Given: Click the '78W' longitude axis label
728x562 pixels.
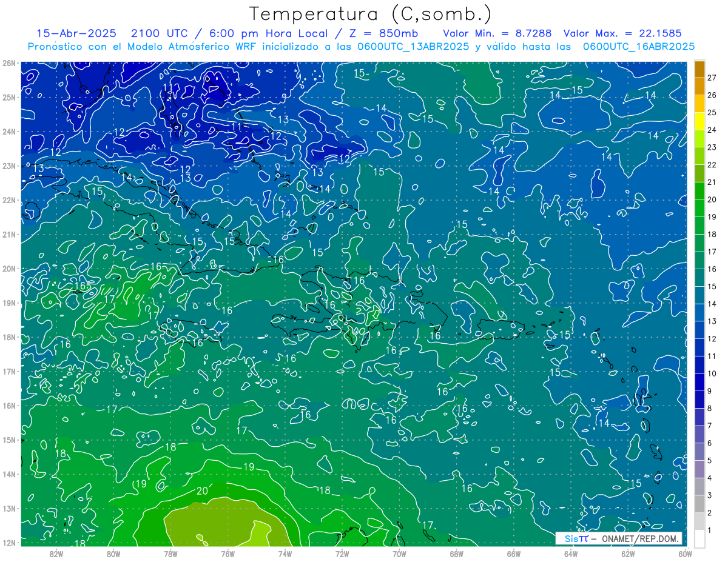Looking at the screenshot, I should pyautogui.click(x=170, y=553).
